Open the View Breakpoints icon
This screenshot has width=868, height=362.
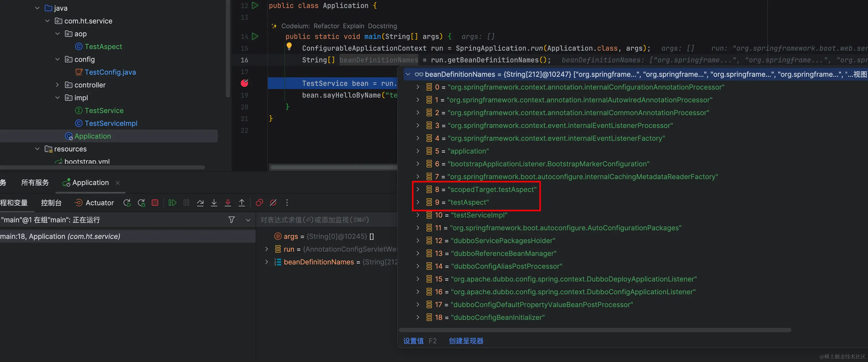[x=259, y=203]
